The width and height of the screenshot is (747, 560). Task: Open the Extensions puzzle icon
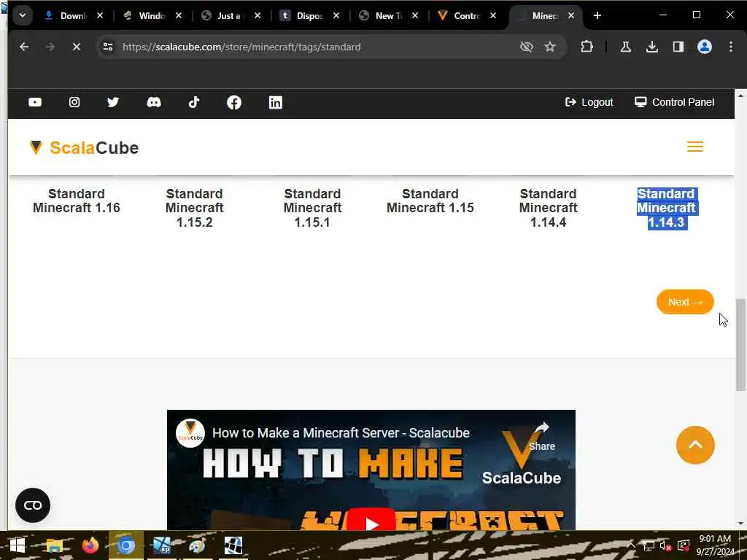pyautogui.click(x=587, y=47)
